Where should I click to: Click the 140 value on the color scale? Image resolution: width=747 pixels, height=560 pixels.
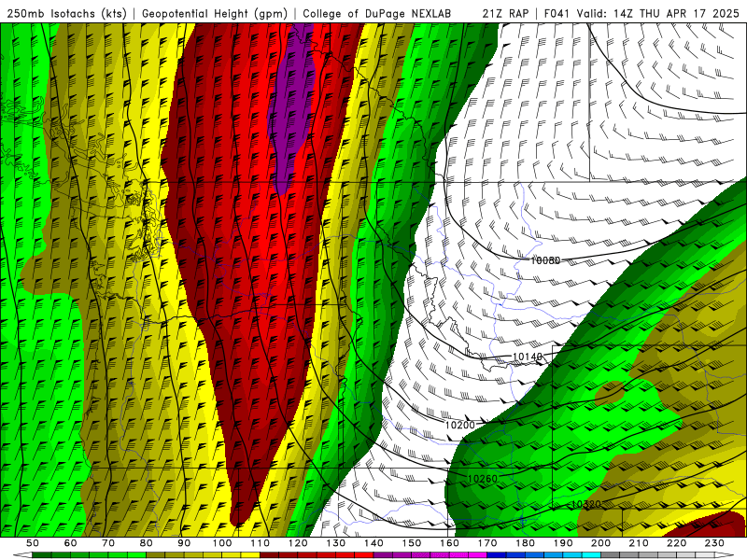click(x=373, y=543)
